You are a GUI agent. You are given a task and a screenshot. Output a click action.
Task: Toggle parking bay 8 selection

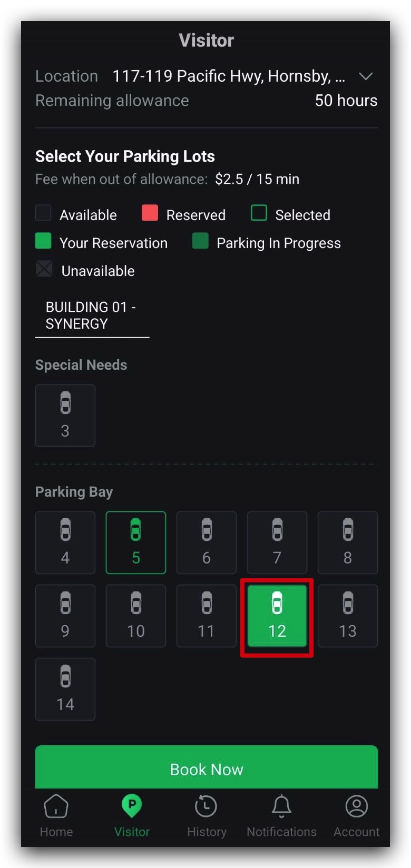(348, 542)
